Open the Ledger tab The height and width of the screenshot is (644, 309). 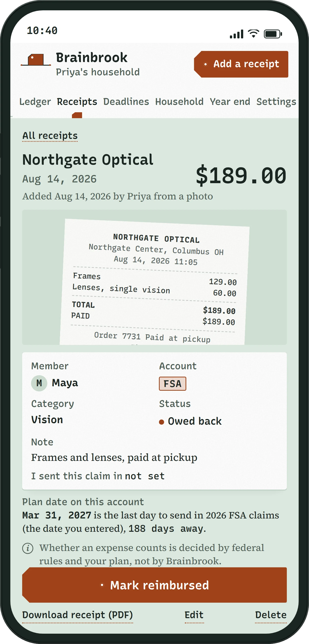(x=35, y=102)
